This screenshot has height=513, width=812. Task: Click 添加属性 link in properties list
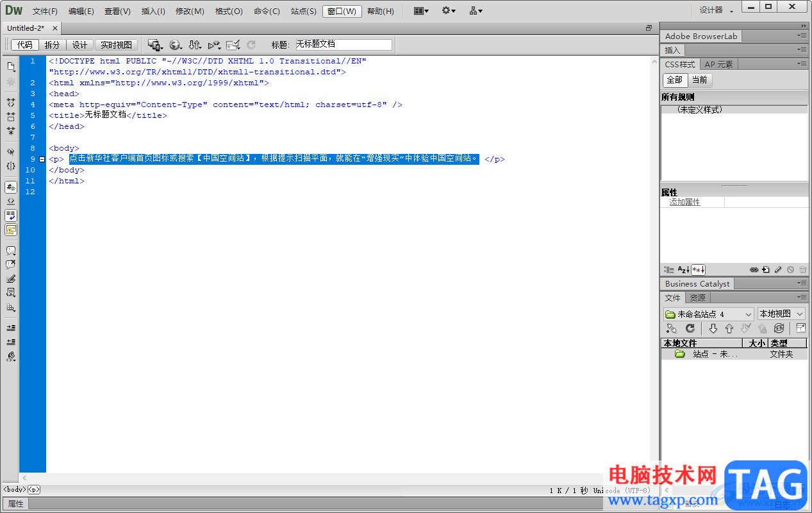tap(684, 202)
